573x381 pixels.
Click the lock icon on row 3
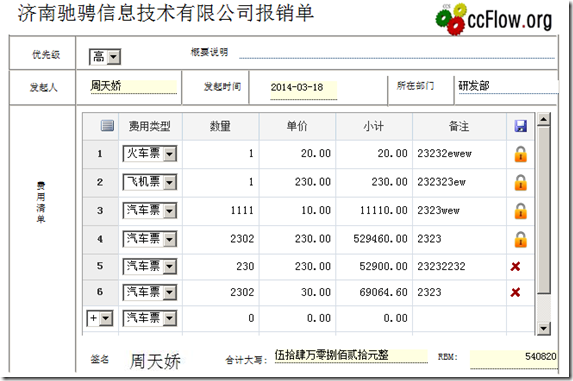[x=520, y=211]
